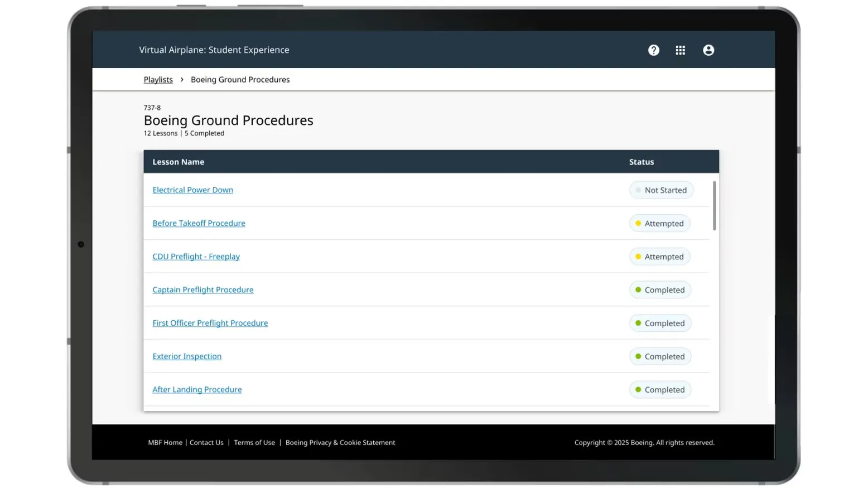Image resolution: width=868 pixels, height=488 pixels.
Task: Click the lesson list vertical scrollbar
Action: coord(714,206)
